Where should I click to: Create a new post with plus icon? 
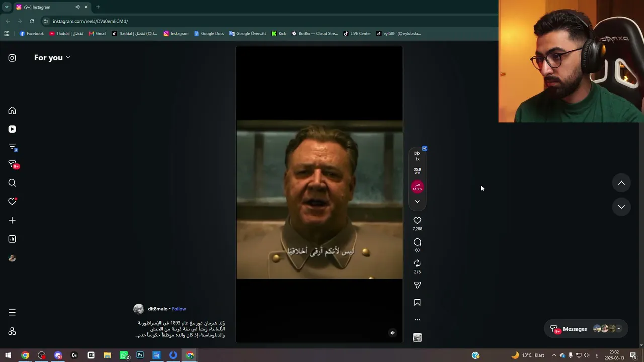pos(12,220)
